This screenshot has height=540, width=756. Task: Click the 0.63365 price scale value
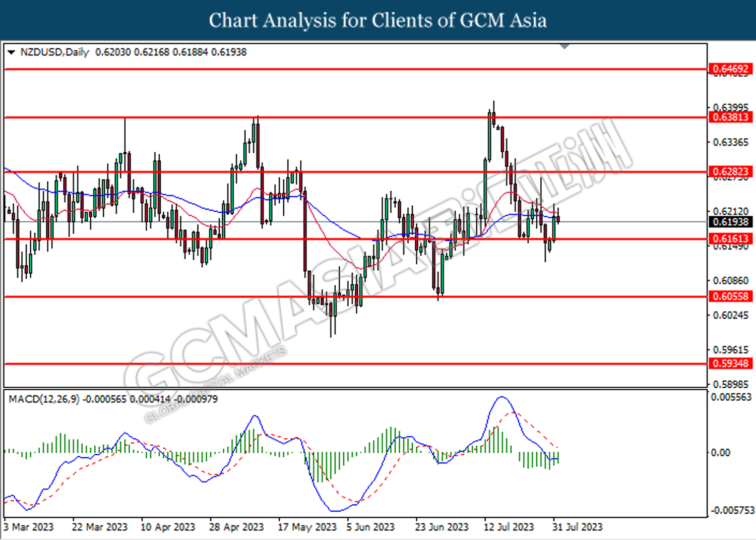coord(730,142)
